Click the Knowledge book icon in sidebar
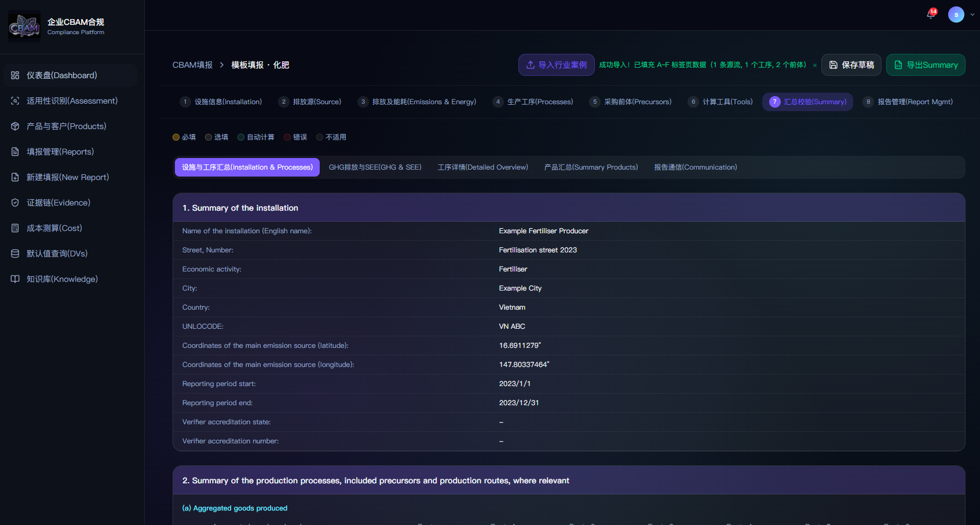The image size is (980, 525). tap(15, 279)
